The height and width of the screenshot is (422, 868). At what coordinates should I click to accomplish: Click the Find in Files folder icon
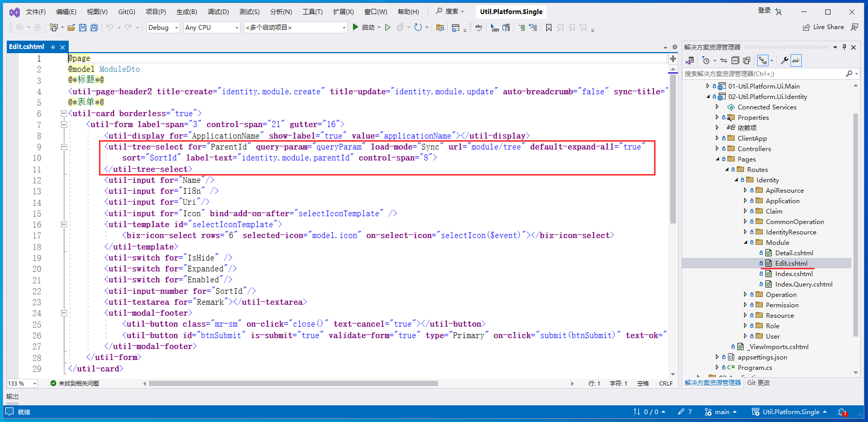(440, 28)
